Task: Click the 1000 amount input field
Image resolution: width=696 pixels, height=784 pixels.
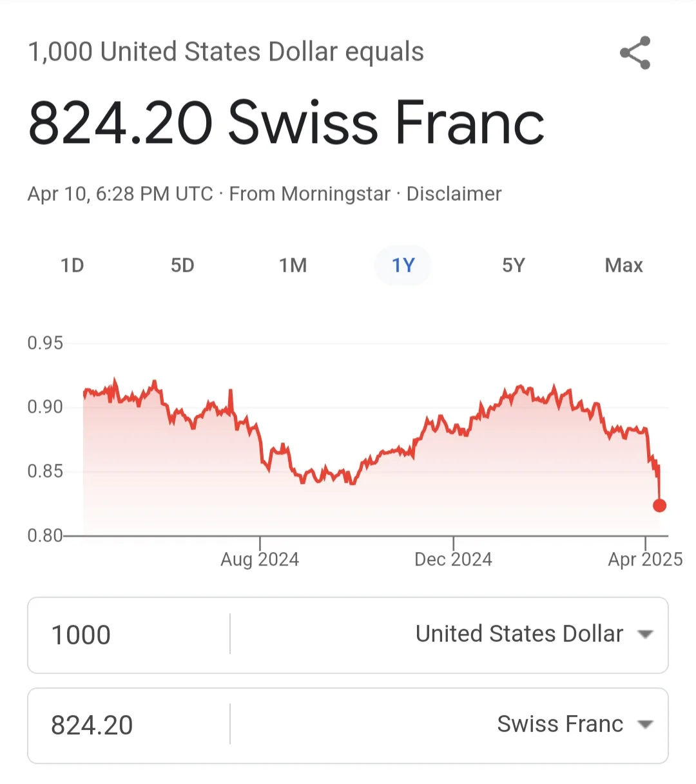Action: 129,635
